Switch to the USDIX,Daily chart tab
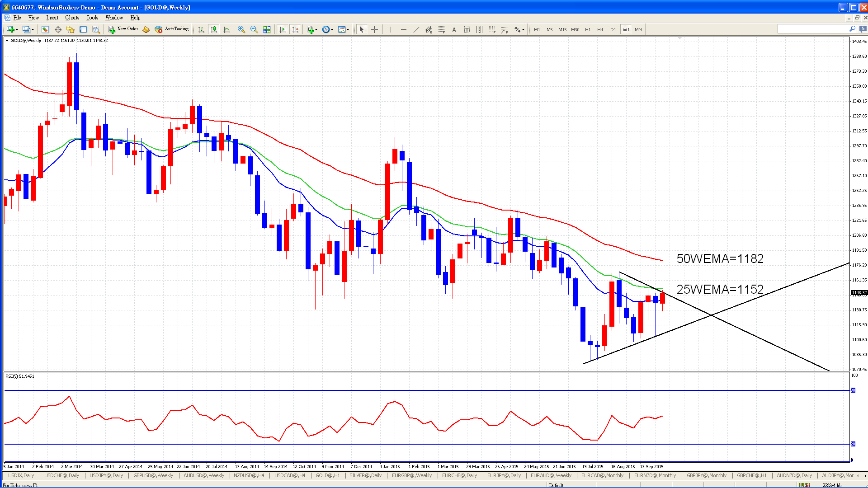 tap(21, 475)
